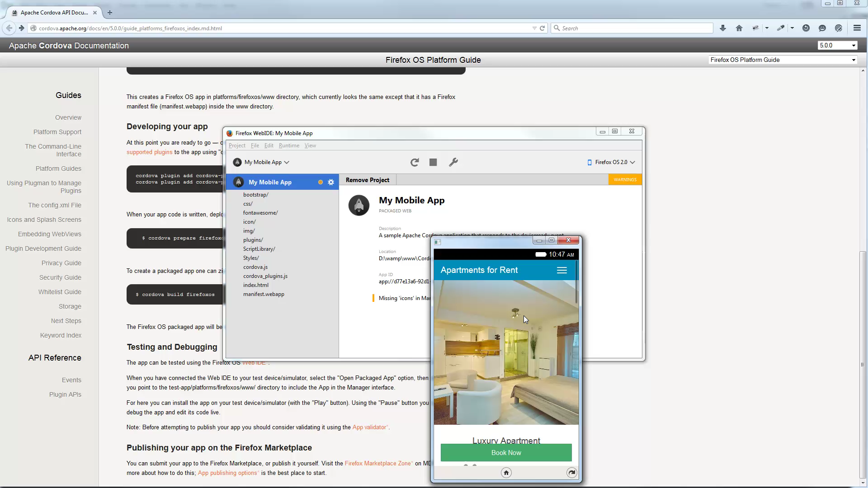Viewport: 868px width, 488px height.
Task: Open the WebIDE Project menu
Action: pos(237,145)
